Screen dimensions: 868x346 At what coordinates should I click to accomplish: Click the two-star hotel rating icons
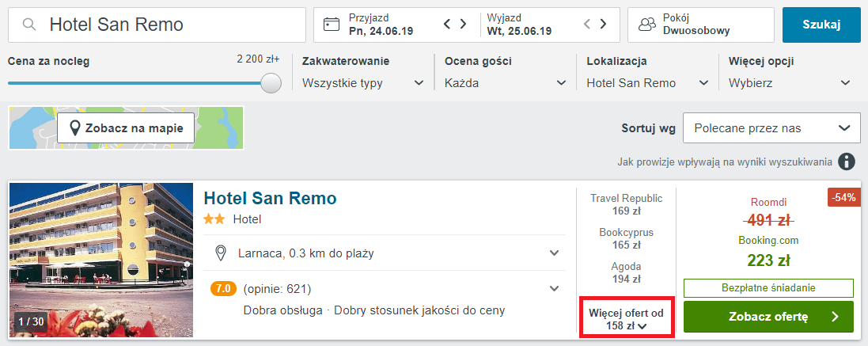click(214, 220)
